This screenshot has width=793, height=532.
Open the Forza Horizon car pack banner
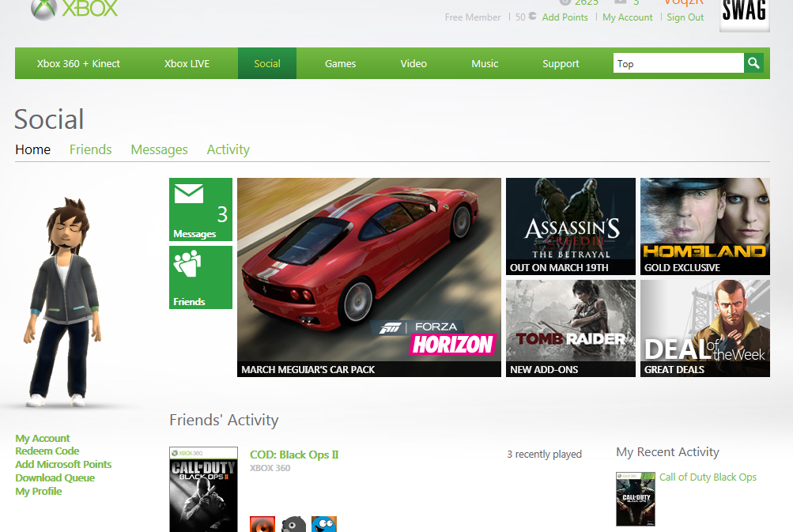369,277
